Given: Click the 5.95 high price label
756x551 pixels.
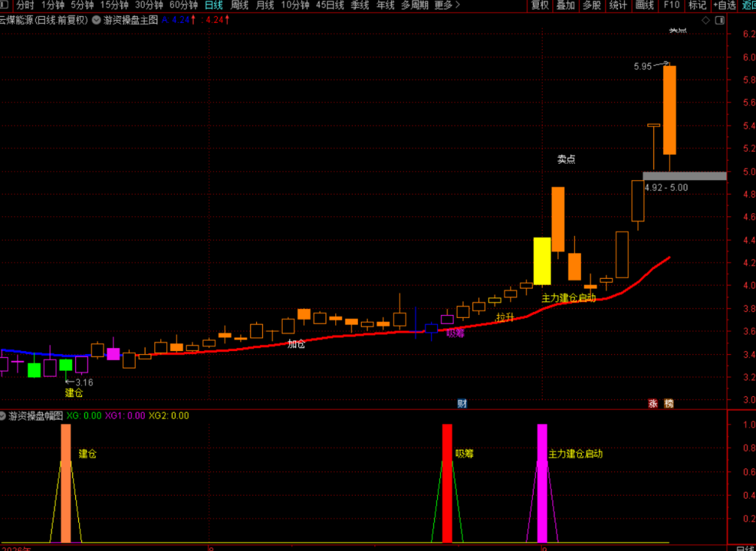Looking at the screenshot, I should [x=643, y=66].
